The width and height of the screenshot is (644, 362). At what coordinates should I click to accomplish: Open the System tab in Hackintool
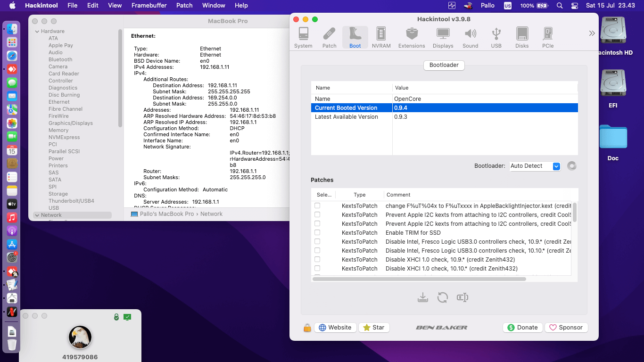pyautogui.click(x=303, y=38)
